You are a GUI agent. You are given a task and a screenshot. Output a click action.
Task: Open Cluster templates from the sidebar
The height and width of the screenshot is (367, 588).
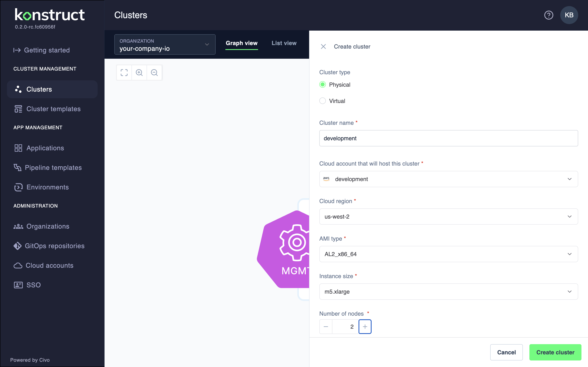click(53, 109)
